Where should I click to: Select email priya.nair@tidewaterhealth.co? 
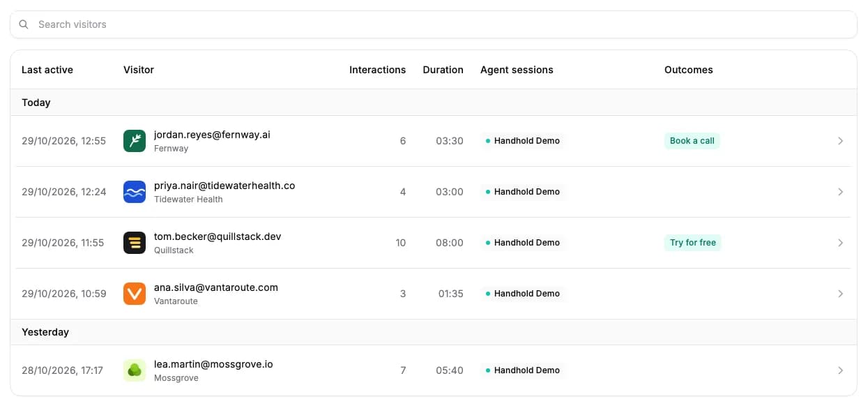click(224, 186)
